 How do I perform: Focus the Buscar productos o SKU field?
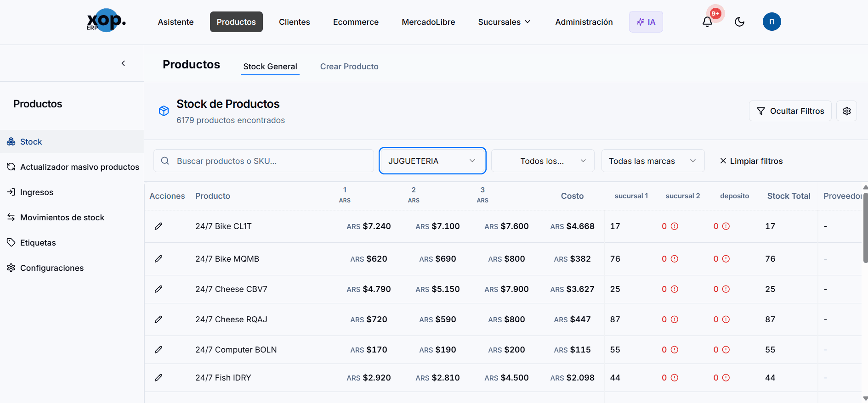[x=264, y=161]
